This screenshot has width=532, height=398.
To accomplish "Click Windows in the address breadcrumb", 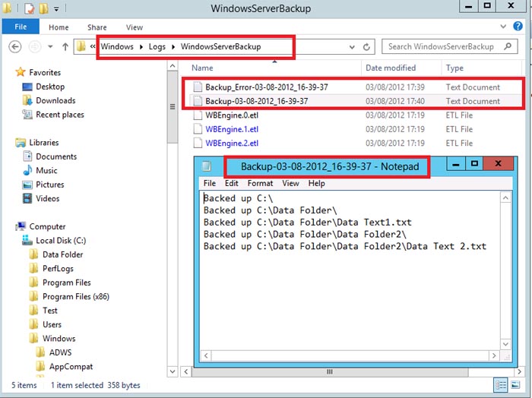I will (117, 46).
